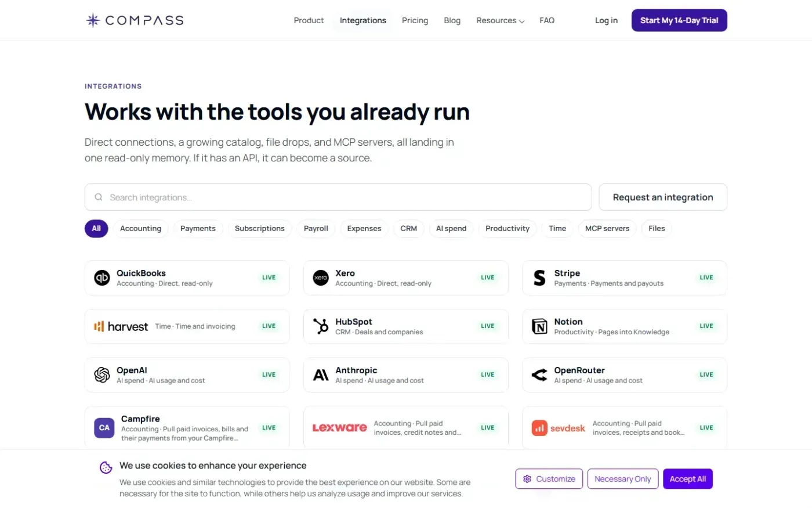Filter integrations by Accounting
812x508 pixels.
(140, 229)
